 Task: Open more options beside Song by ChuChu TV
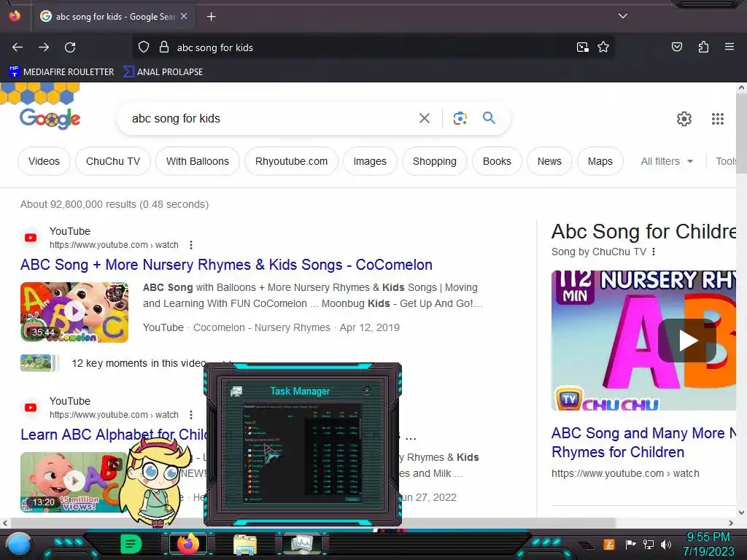pos(654,252)
